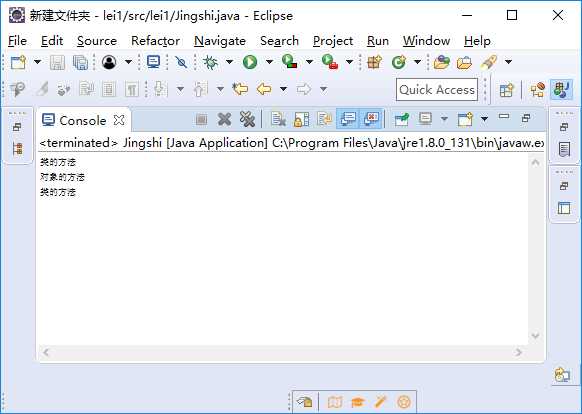Click the External Tools run icon
The width and height of the screenshot is (582, 414).
click(330, 62)
